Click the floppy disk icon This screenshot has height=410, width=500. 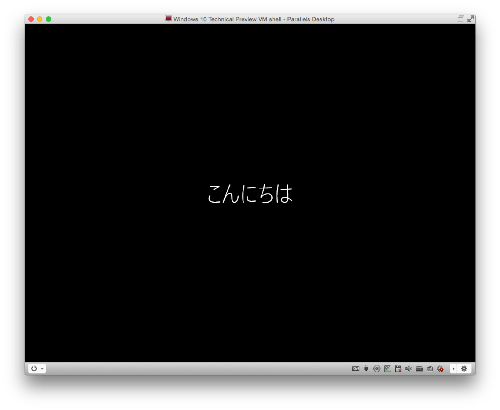coord(398,368)
